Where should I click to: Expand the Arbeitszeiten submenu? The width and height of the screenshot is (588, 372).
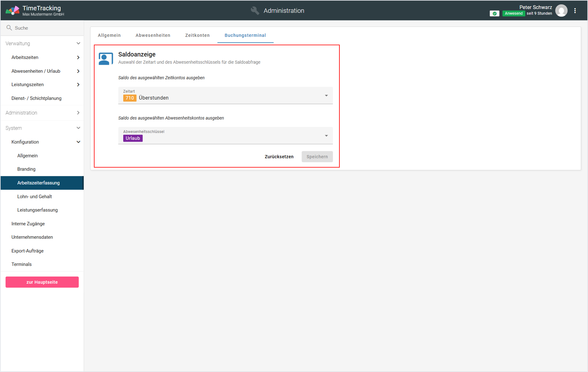(78, 58)
